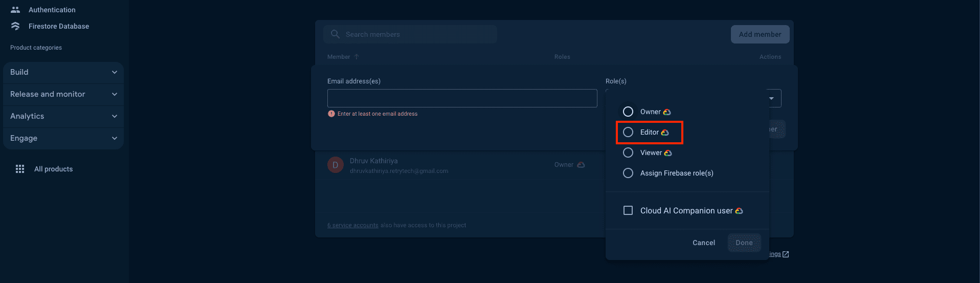This screenshot has height=283, width=980.
Task: Click the Firestore Database icon
Action: coord(15,26)
